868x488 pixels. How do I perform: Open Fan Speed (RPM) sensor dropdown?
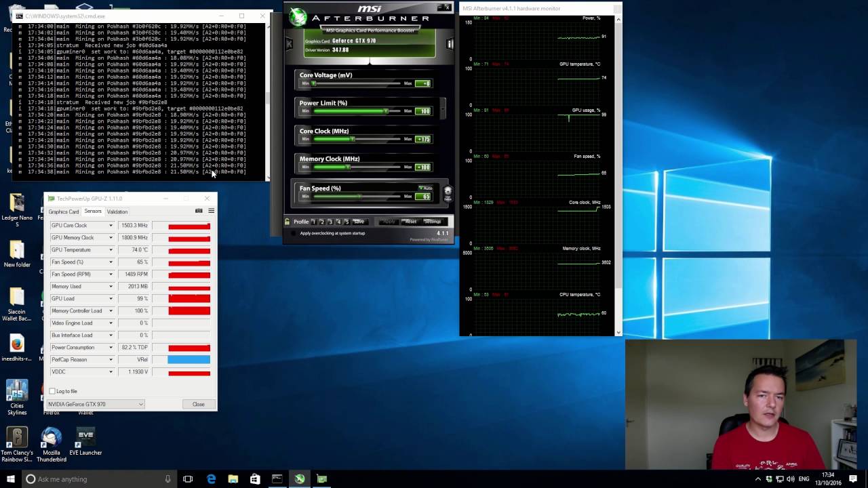tap(111, 274)
